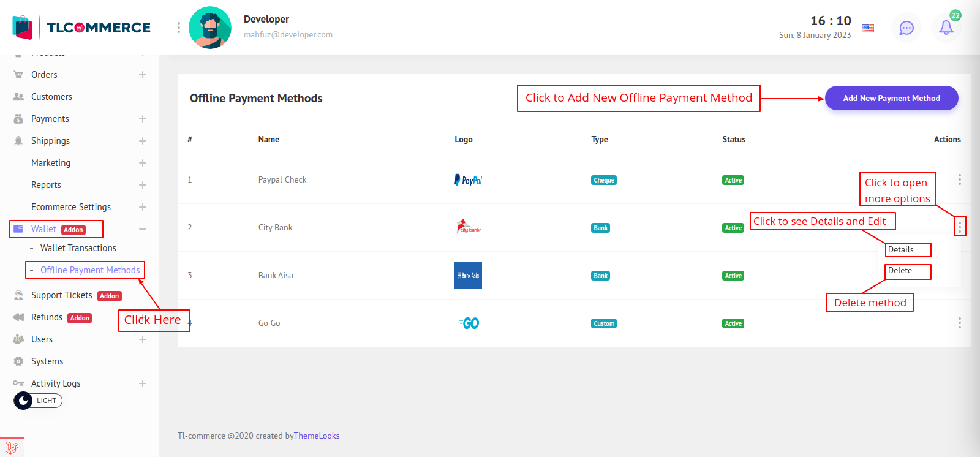The width and height of the screenshot is (980, 457).
Task: Click the TLCommerce logo
Action: click(82, 28)
